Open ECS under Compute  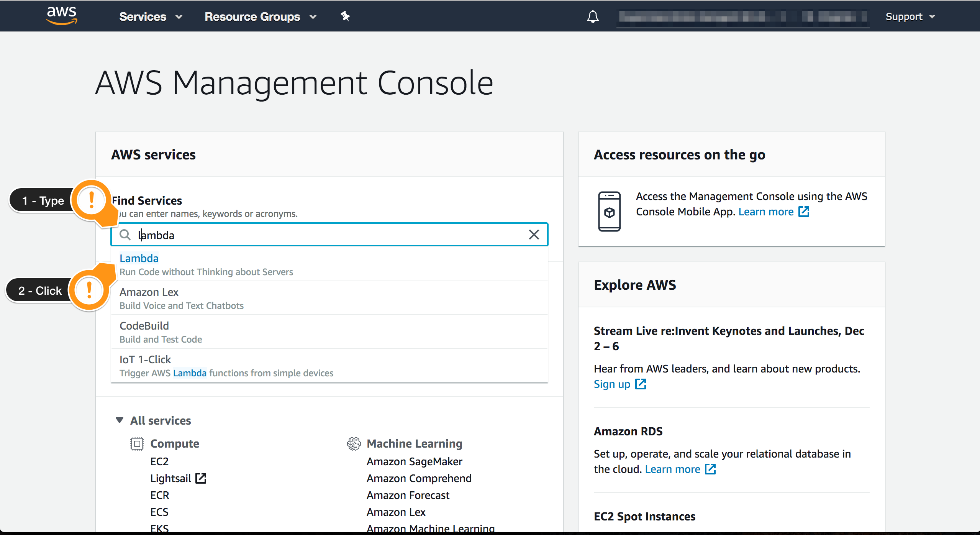(x=159, y=512)
